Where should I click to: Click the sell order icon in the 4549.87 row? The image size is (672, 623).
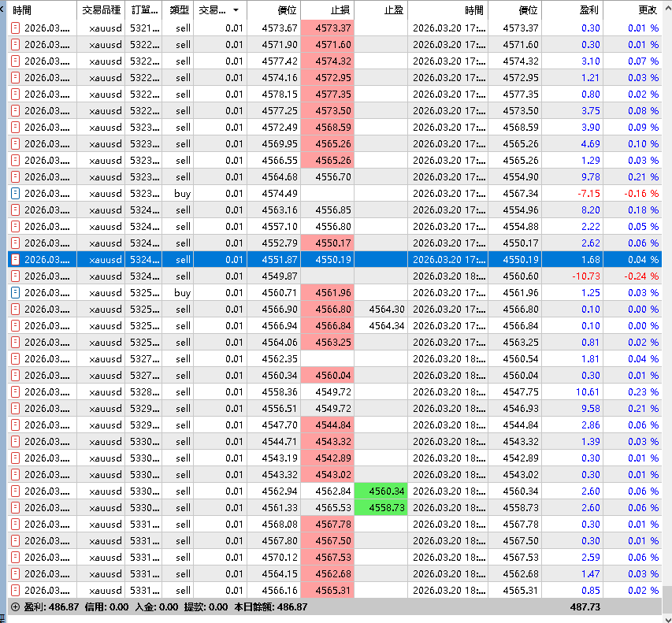[x=15, y=276]
